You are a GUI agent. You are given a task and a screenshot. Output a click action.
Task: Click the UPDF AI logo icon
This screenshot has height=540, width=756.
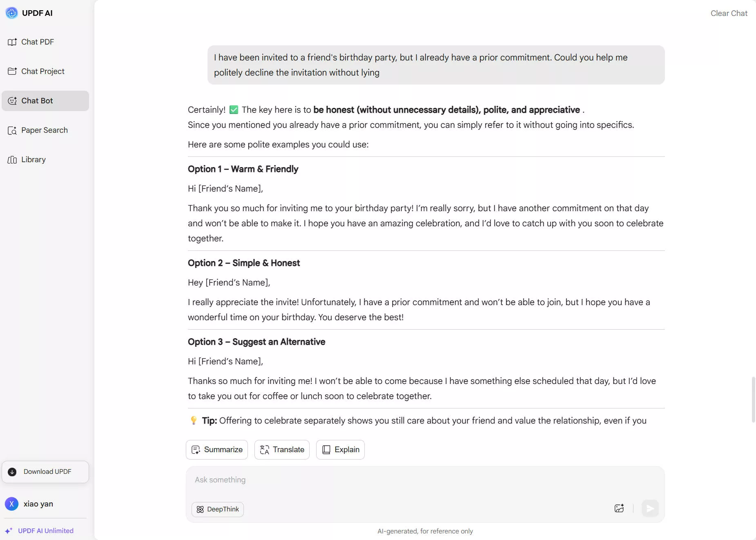click(11, 13)
